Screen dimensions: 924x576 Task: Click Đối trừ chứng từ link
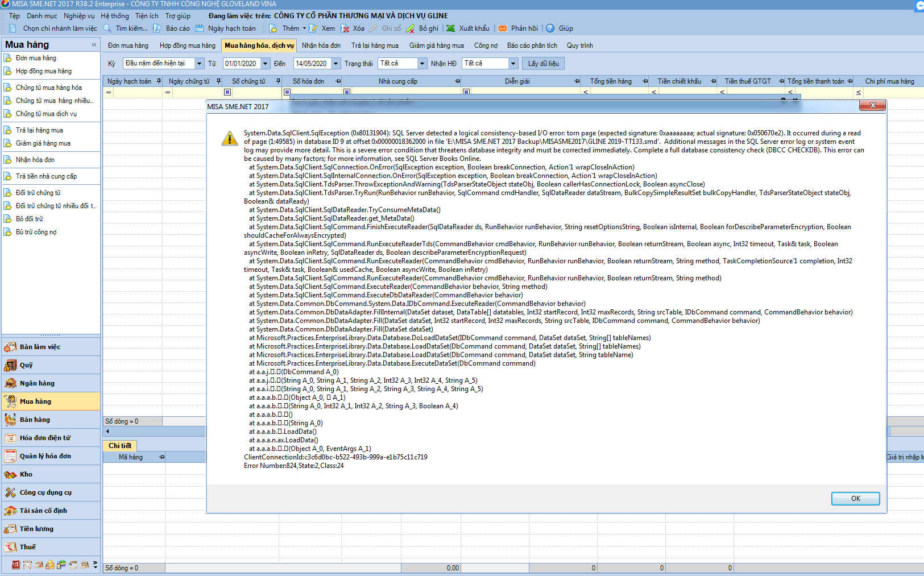coord(38,193)
